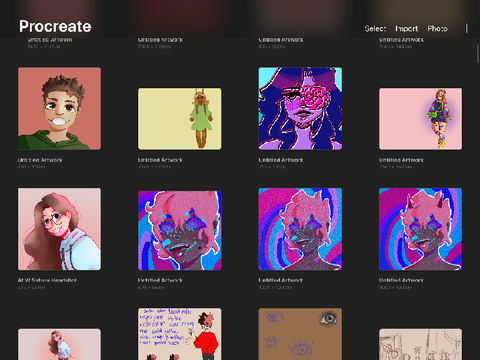The width and height of the screenshot is (480, 360).
Task: Open the pink-haired character with horns artwork
Action: point(420,229)
